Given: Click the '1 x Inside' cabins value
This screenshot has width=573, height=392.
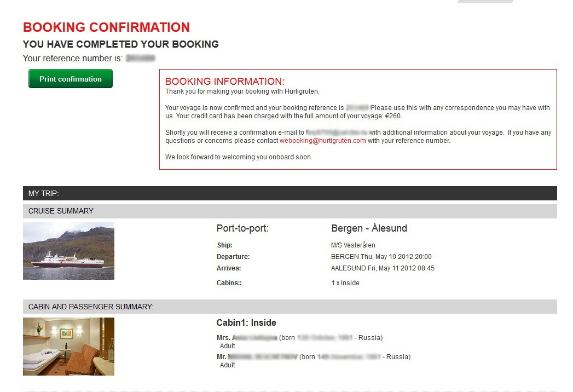Looking at the screenshot, I should point(345,283).
